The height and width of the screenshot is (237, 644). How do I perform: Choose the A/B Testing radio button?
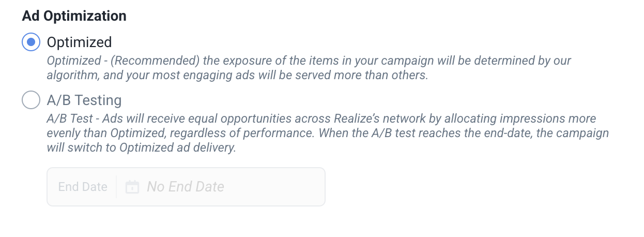[31, 100]
